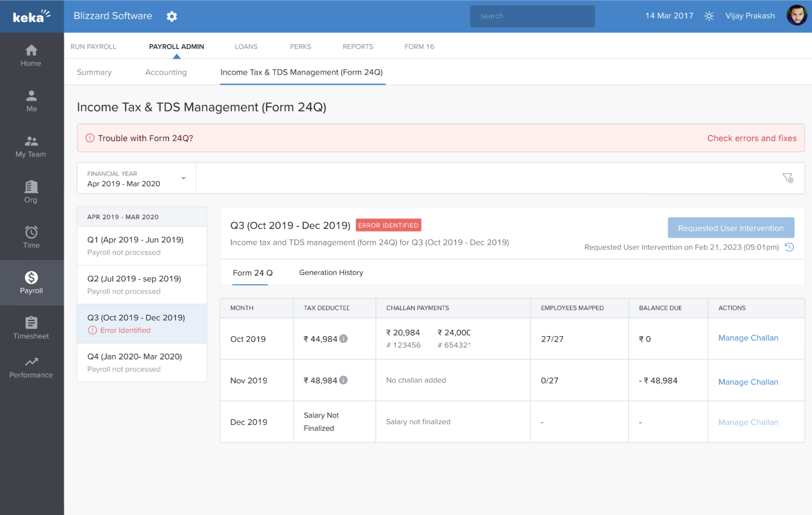Open the Home sidebar icon
The width and height of the screenshot is (812, 515).
(x=31, y=51)
